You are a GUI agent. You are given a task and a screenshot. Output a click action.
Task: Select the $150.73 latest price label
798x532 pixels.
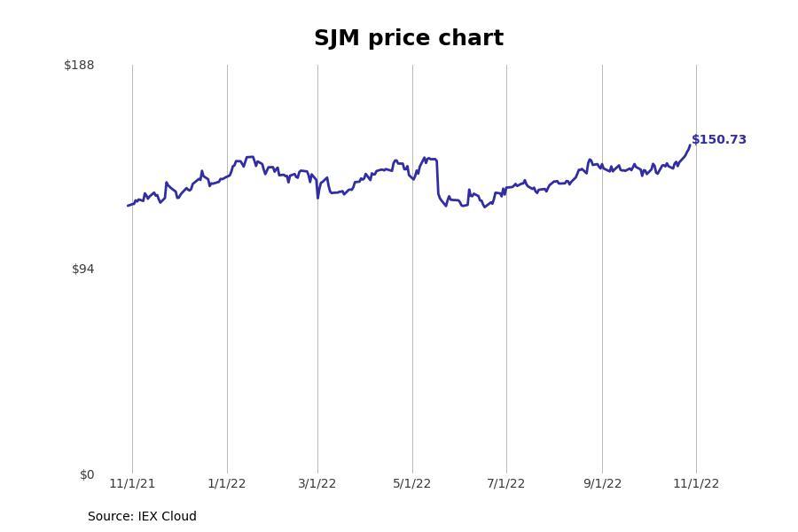point(718,139)
